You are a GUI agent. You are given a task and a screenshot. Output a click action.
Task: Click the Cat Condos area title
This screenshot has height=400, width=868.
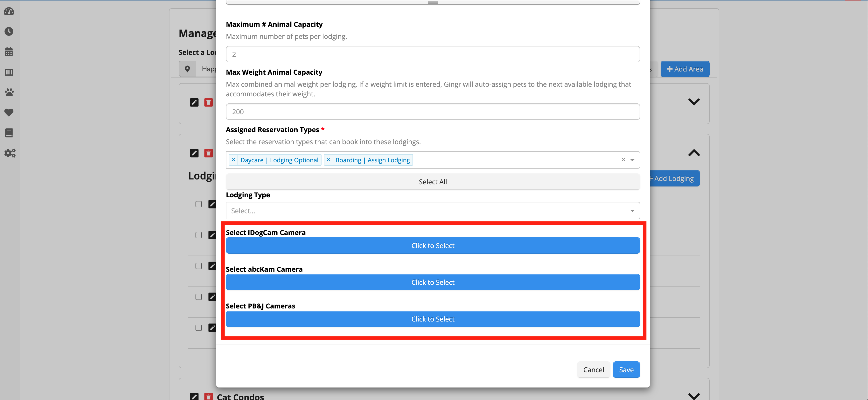pos(240,397)
